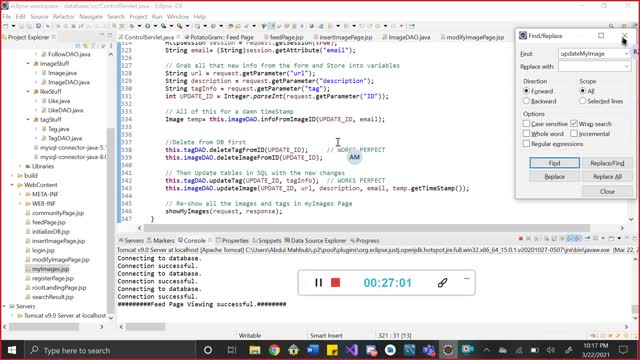
Task: Click the Find button
Action: point(554,163)
